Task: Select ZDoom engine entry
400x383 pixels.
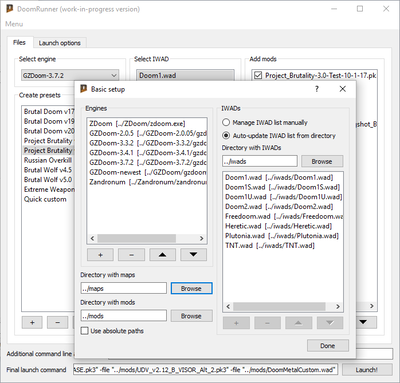Action: 147,123
